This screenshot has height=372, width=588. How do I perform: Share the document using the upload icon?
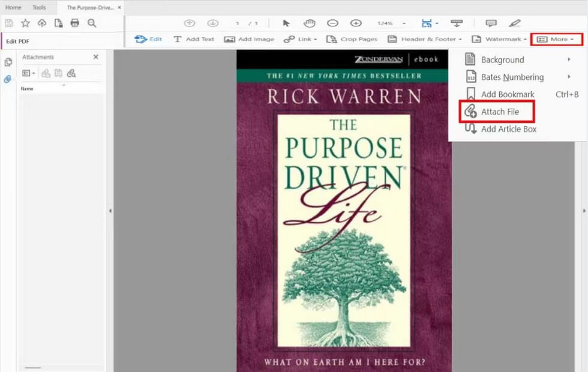[41, 23]
